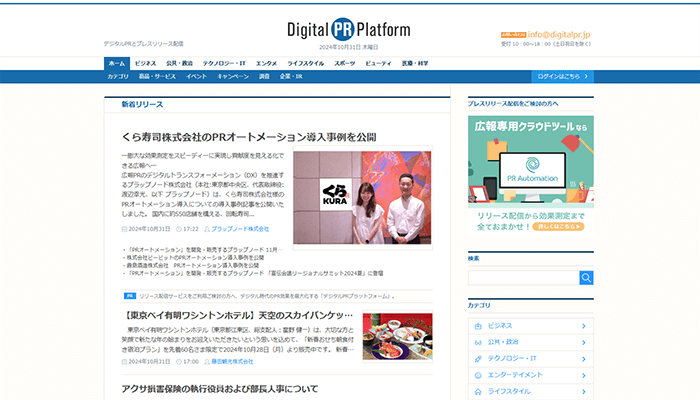Click the 公共・政治 category icon
Screen dimensions: 700x400
tap(478, 342)
